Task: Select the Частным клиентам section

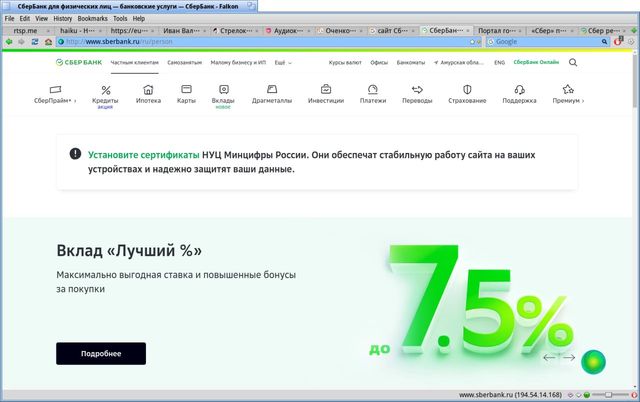Action: (134, 62)
